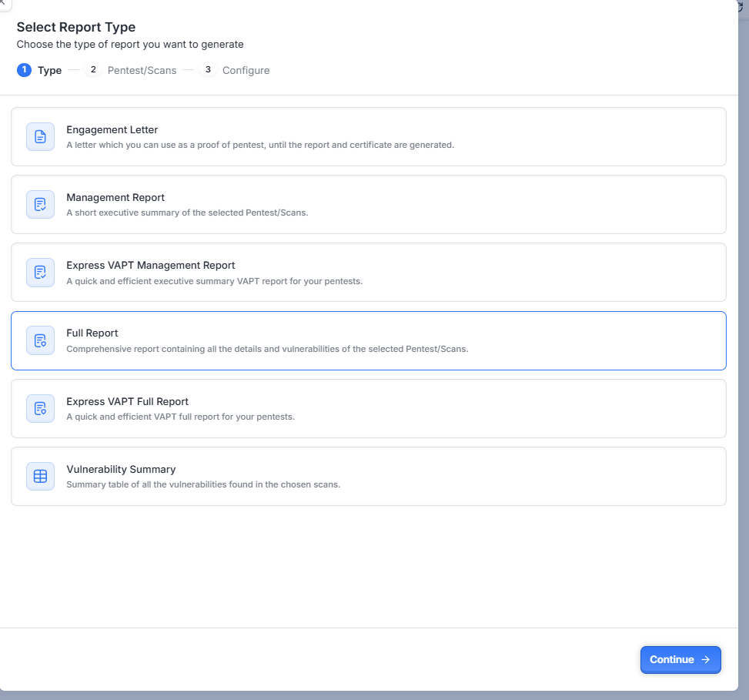749x700 pixels.
Task: Click the Vulnerability Summary table icon
Action: 40,477
